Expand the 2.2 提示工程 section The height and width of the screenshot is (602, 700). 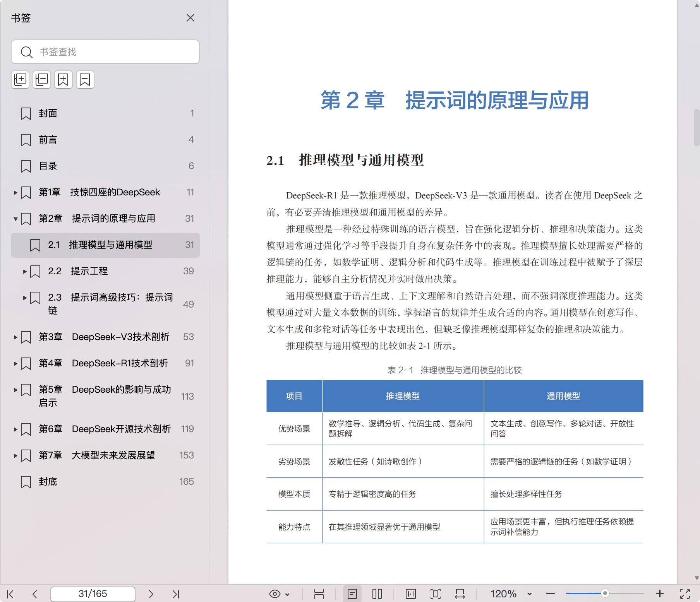tap(25, 271)
